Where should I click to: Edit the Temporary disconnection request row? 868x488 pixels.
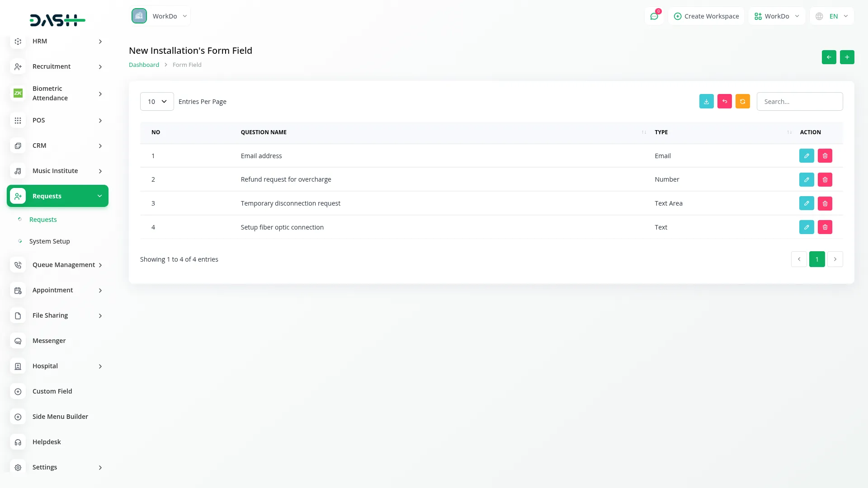tap(806, 203)
